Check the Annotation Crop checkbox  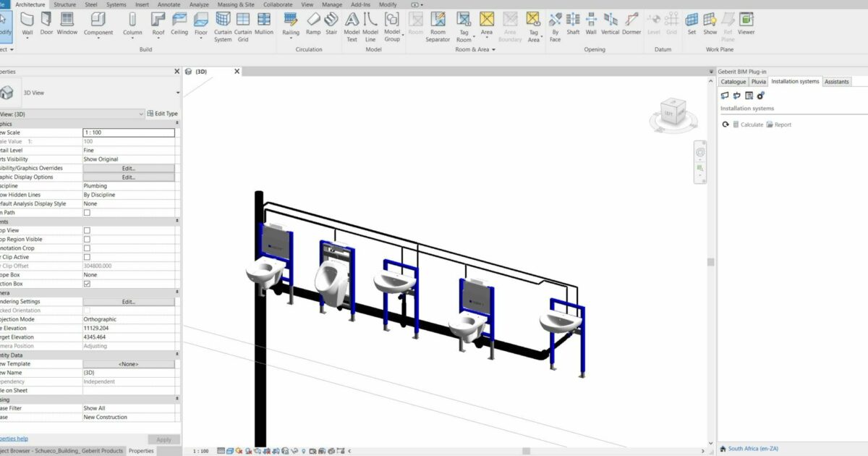tap(88, 248)
